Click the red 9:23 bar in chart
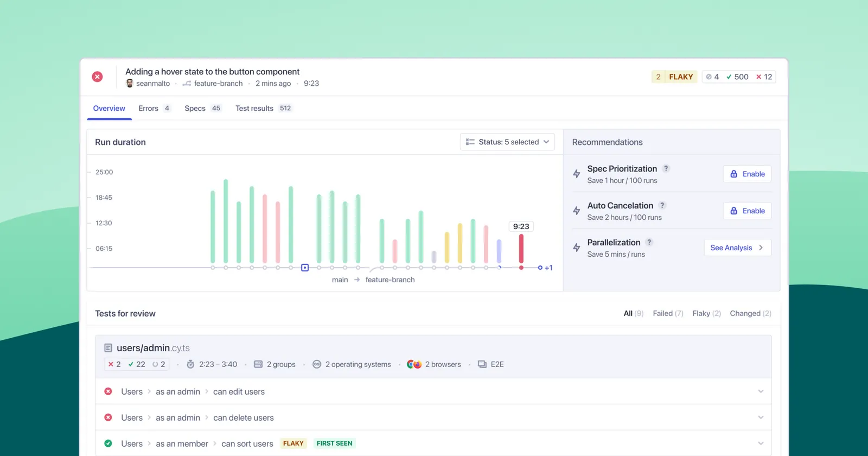This screenshot has width=868, height=456. [521, 249]
